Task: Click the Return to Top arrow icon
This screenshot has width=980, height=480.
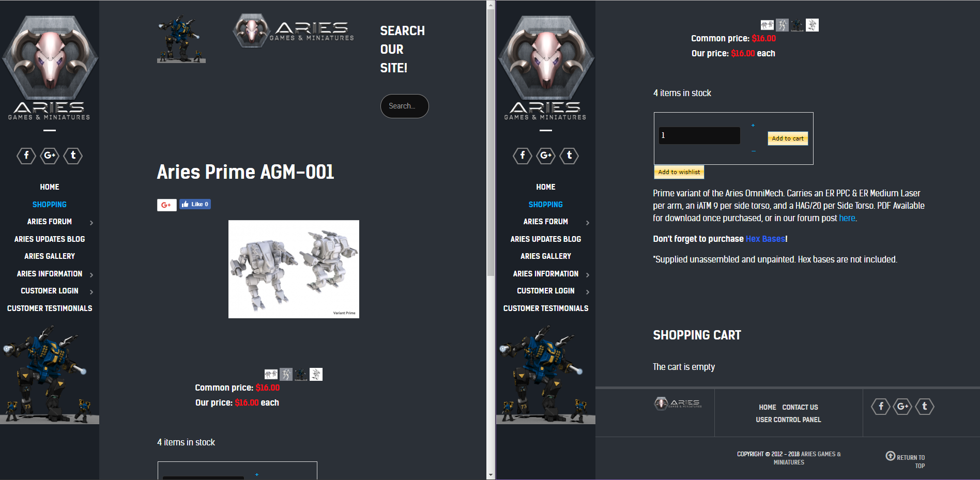Action: (890, 456)
